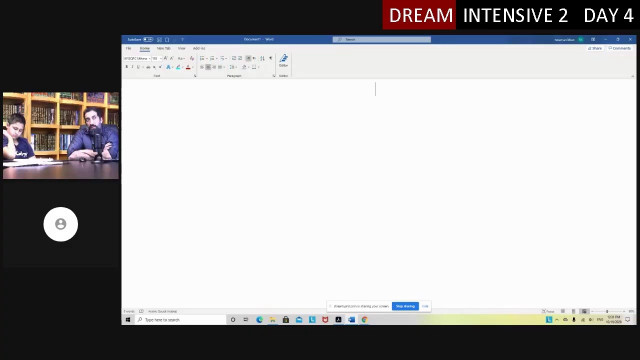This screenshot has height=360, width=640.
Task: Click the Stop sharing button
Action: [405, 306]
